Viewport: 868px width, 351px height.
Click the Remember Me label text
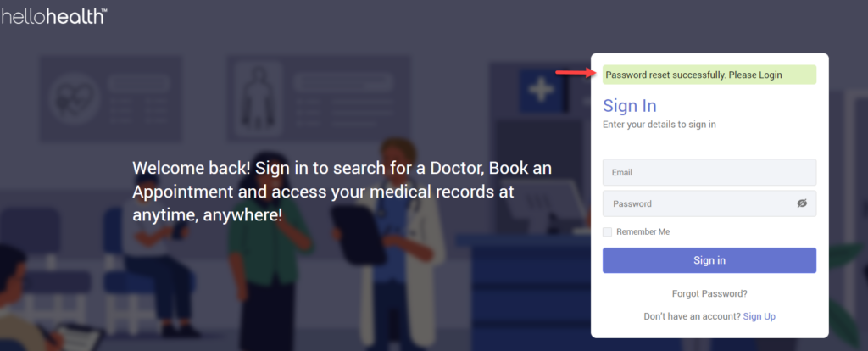[643, 232]
